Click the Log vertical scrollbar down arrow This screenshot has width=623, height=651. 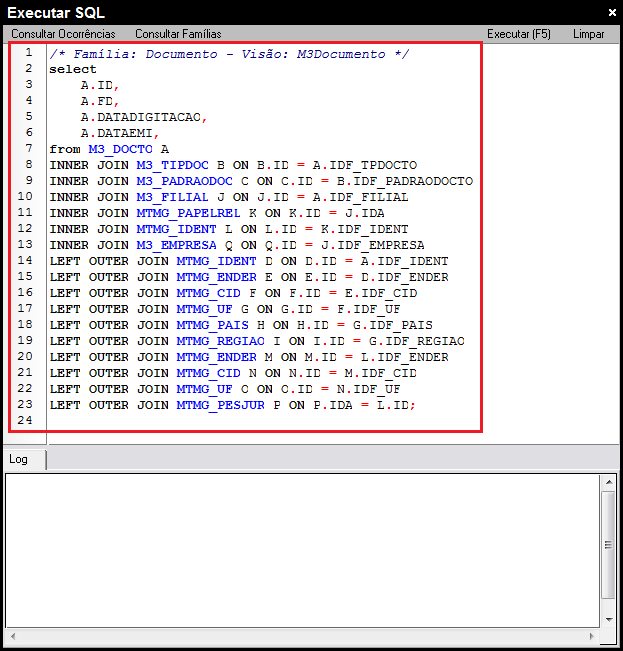click(609, 619)
